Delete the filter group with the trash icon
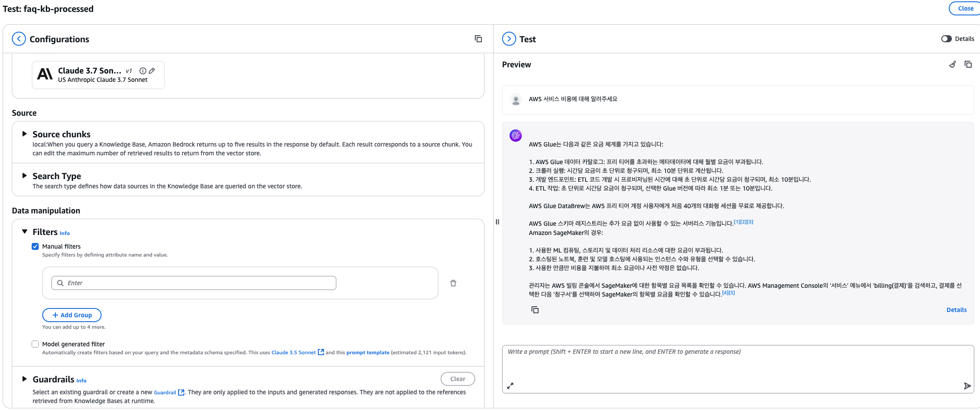Viewport: 980px width, 411px height. (453, 283)
